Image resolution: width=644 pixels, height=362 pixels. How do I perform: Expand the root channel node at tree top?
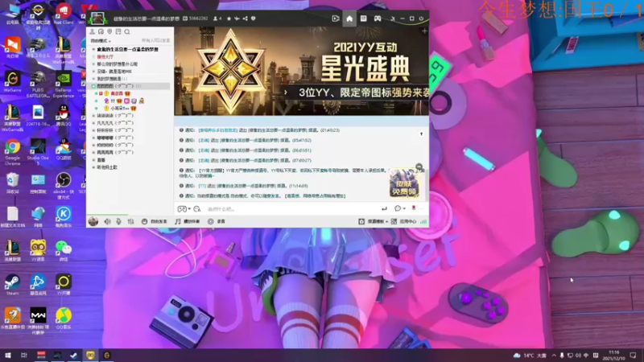tap(93, 49)
